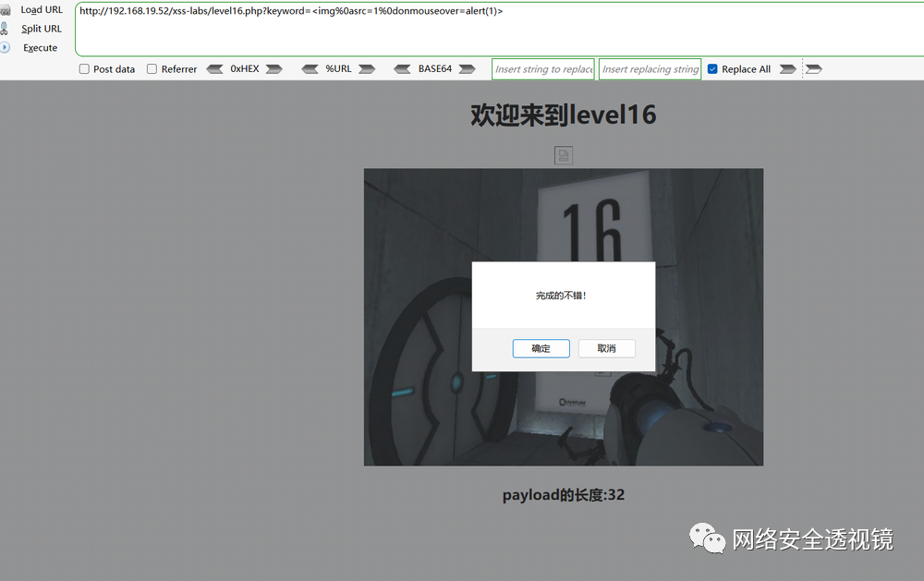Click the %URL label

tap(338, 69)
